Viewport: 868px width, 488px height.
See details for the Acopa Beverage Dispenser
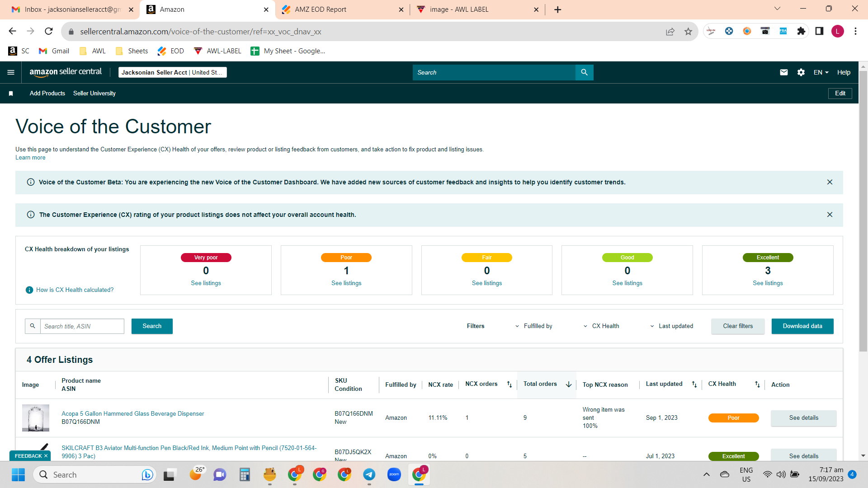click(804, 418)
